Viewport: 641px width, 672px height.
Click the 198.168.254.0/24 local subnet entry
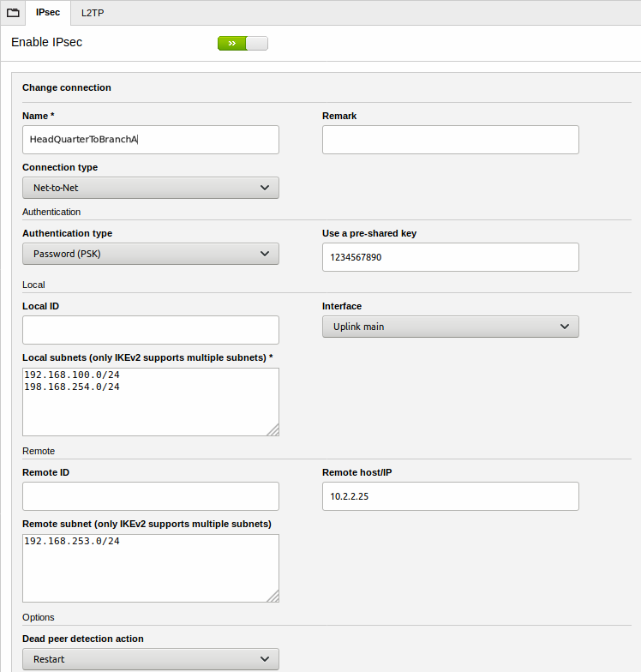click(x=72, y=387)
